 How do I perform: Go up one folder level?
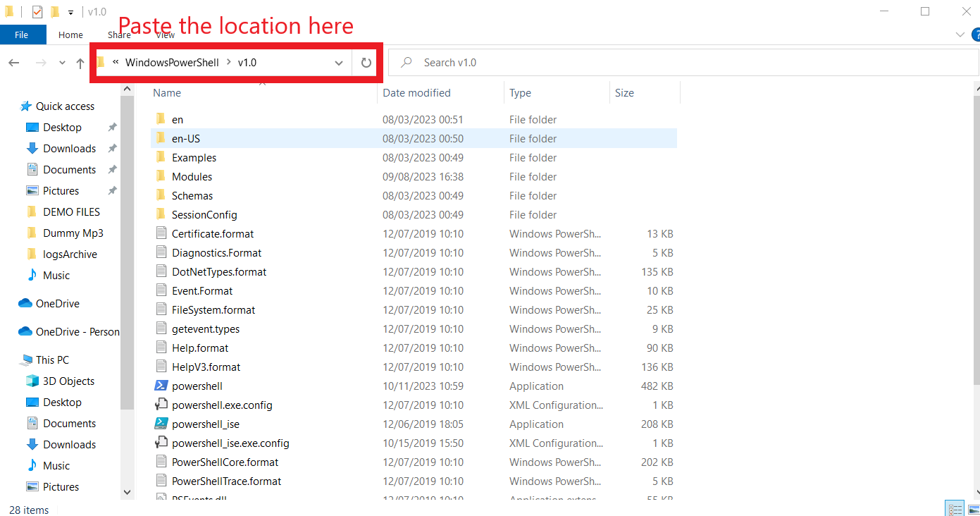[80, 63]
